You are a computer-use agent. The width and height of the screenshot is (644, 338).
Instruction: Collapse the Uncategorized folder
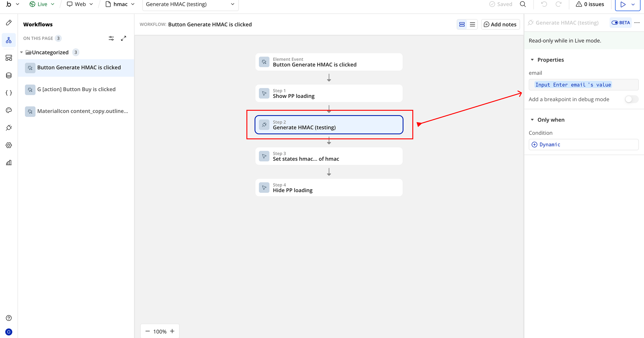tap(21, 52)
